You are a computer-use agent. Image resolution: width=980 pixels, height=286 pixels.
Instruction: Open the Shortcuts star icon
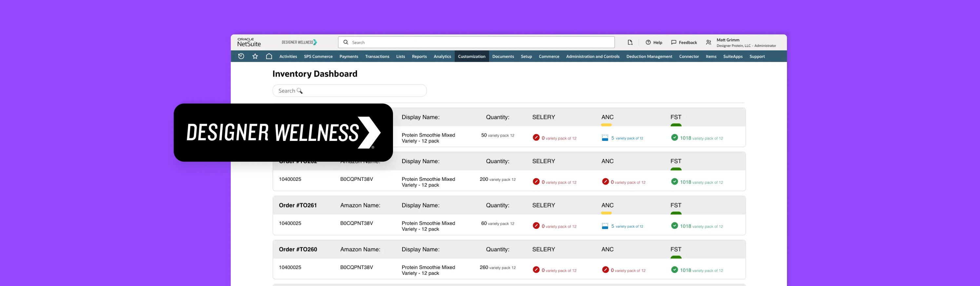pos(255,56)
